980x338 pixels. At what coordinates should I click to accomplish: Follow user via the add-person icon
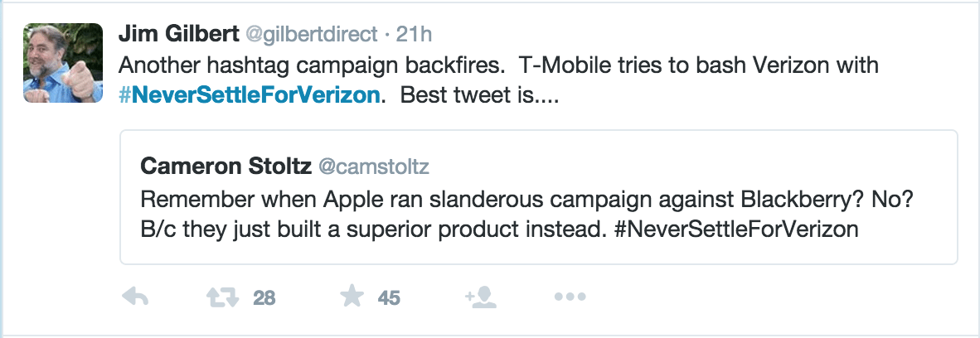[481, 297]
